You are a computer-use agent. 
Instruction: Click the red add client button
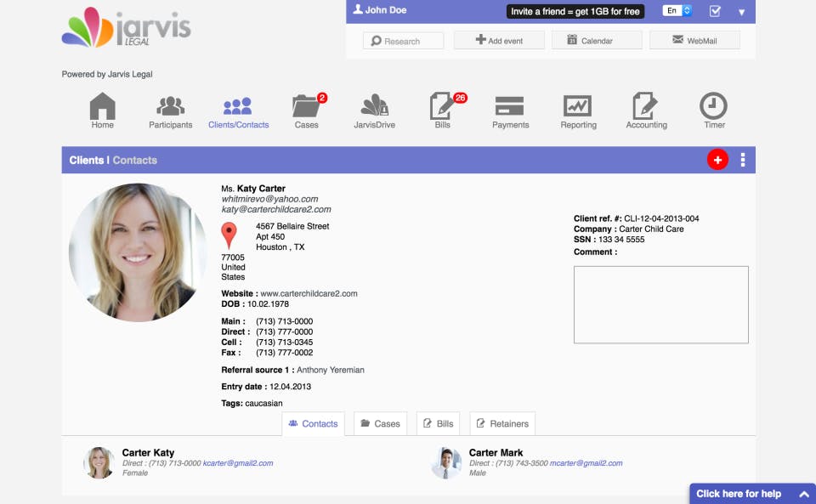click(x=717, y=160)
